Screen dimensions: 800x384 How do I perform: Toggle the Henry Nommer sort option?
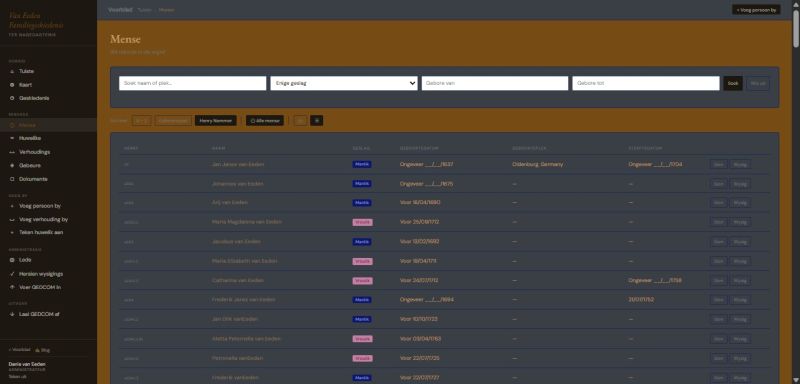click(x=215, y=121)
